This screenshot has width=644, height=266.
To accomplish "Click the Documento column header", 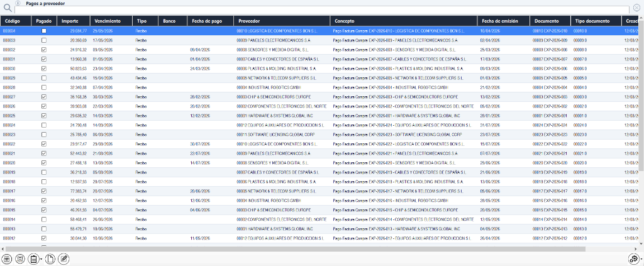I will [x=551, y=21].
